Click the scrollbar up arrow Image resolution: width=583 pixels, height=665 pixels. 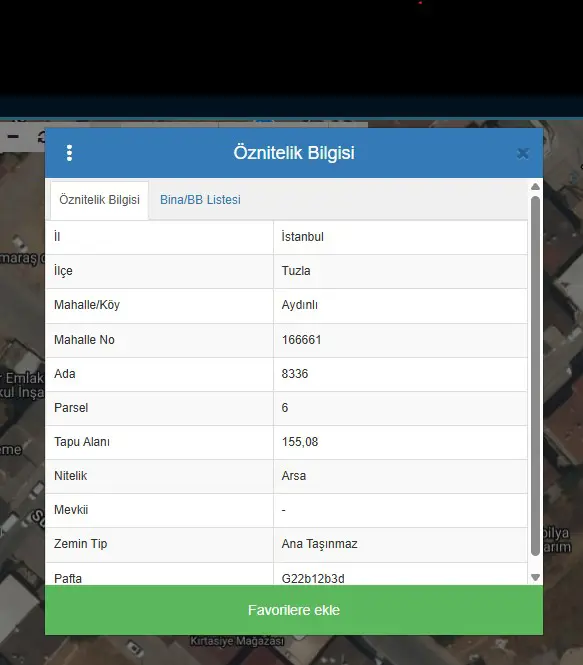535,187
